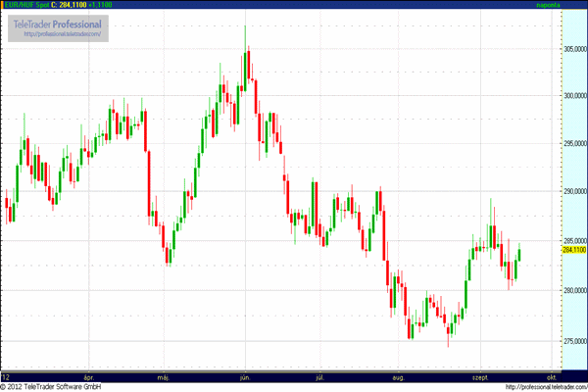This screenshot has width=588, height=392.
Task: Click the +1,1100 change value
Action: 100,5
